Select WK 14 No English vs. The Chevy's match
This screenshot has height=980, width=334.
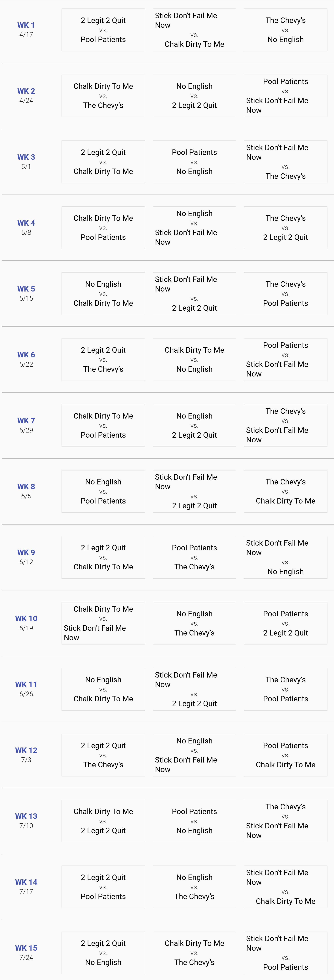pyautogui.click(x=194, y=887)
